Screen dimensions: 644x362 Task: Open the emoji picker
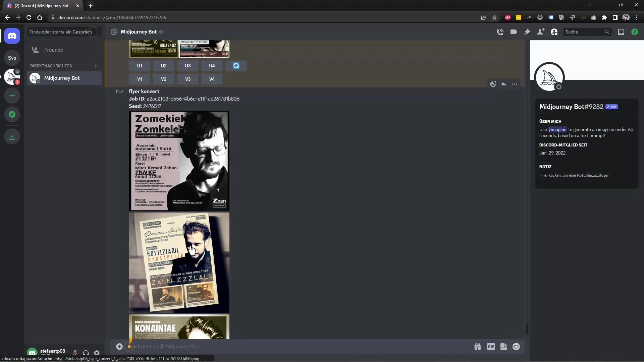pos(516,347)
